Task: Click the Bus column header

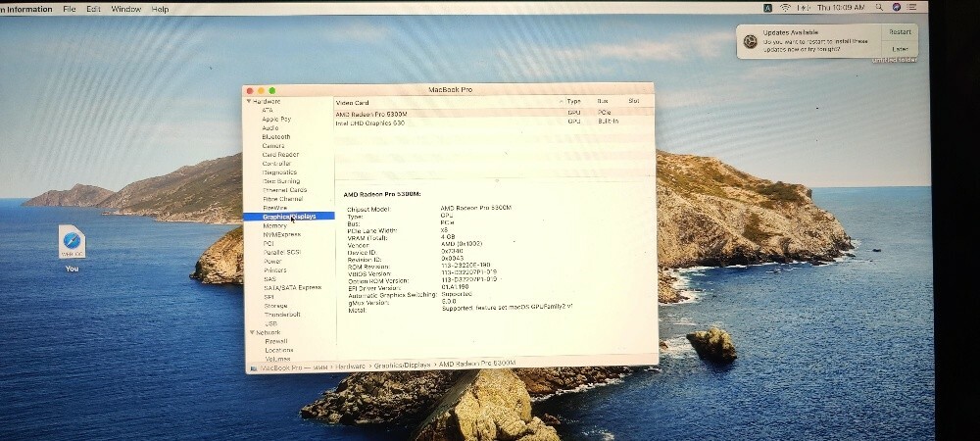Action: pos(603,101)
